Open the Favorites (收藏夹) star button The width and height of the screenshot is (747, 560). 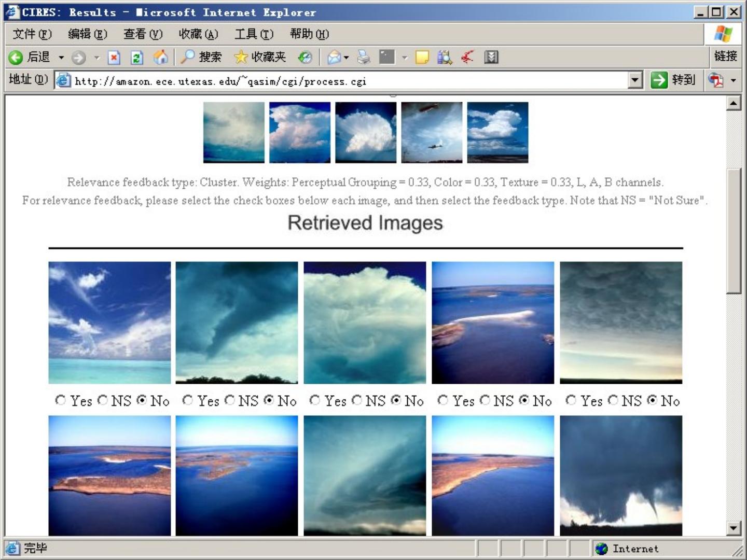pos(260,57)
